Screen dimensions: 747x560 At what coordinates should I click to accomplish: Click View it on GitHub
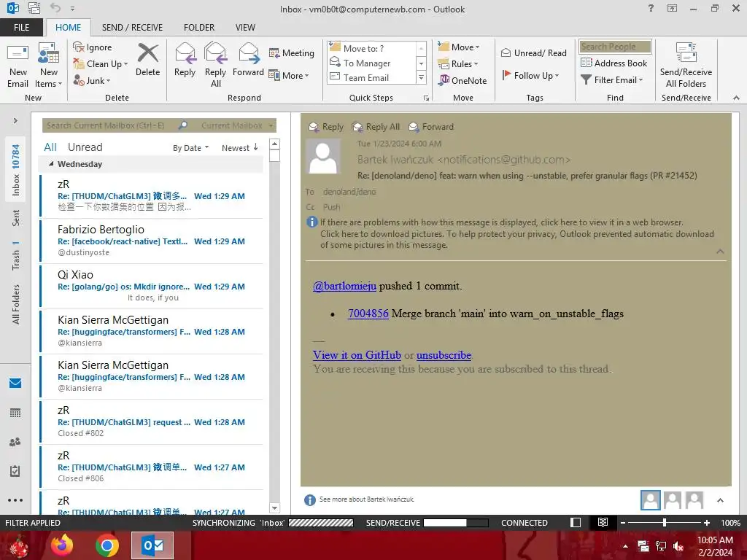coord(357,355)
